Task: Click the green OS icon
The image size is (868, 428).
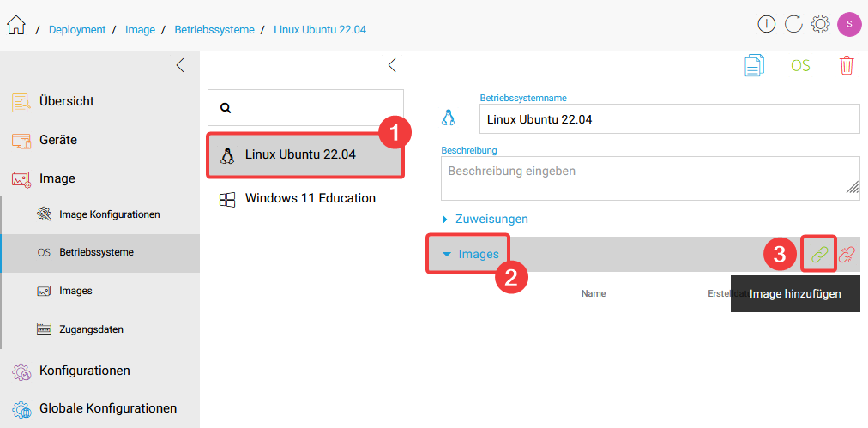Action: pyautogui.click(x=800, y=66)
